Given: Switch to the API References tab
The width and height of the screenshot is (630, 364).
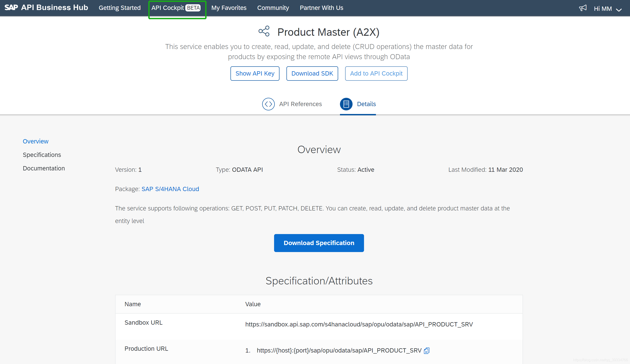Looking at the screenshot, I should (300, 104).
